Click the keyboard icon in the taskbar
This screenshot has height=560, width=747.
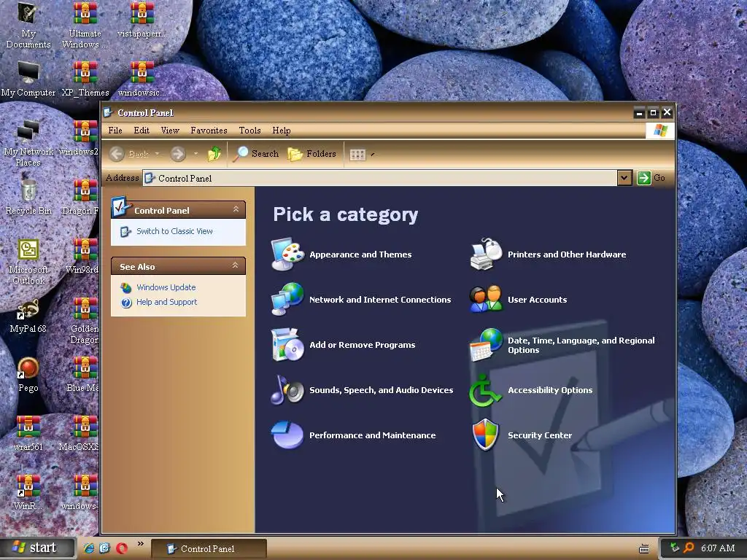643,548
